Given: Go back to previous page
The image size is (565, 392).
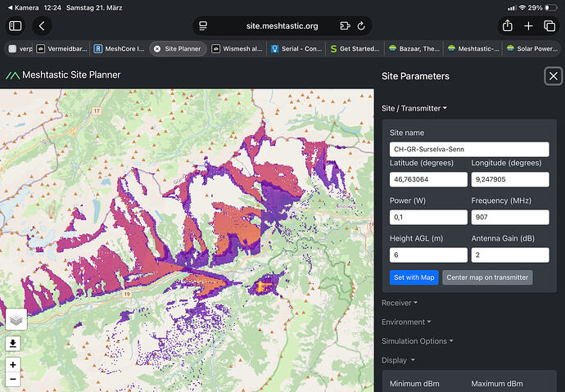Looking at the screenshot, I should point(42,25).
